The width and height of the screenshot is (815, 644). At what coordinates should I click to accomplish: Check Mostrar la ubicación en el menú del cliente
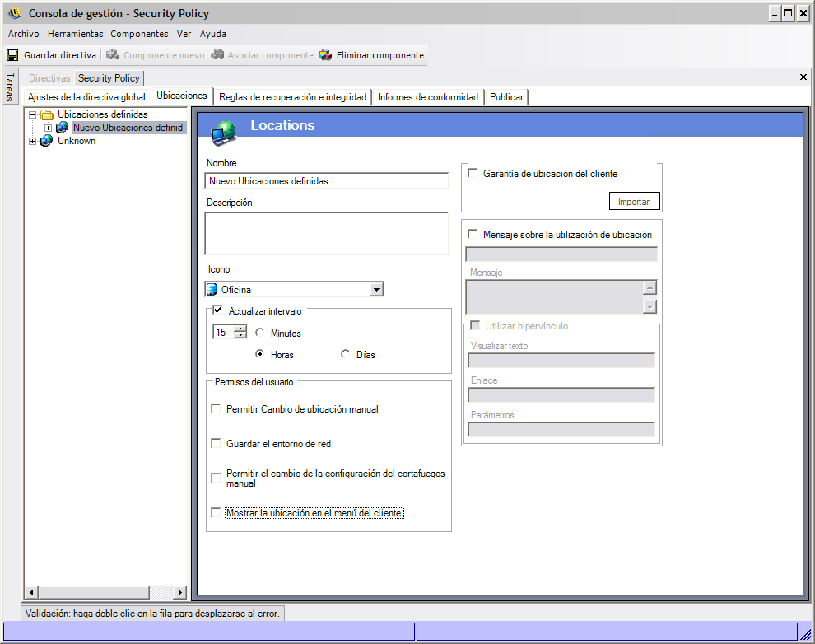216,512
